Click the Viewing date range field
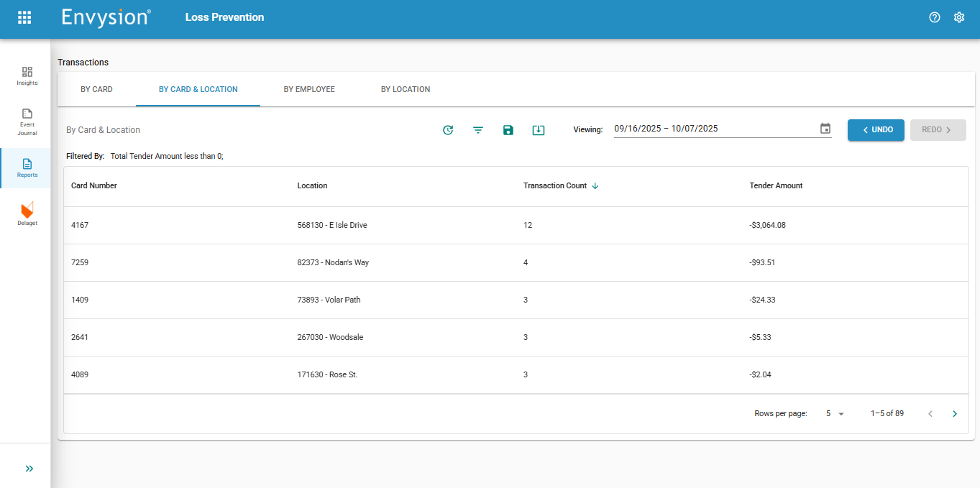 click(x=712, y=129)
